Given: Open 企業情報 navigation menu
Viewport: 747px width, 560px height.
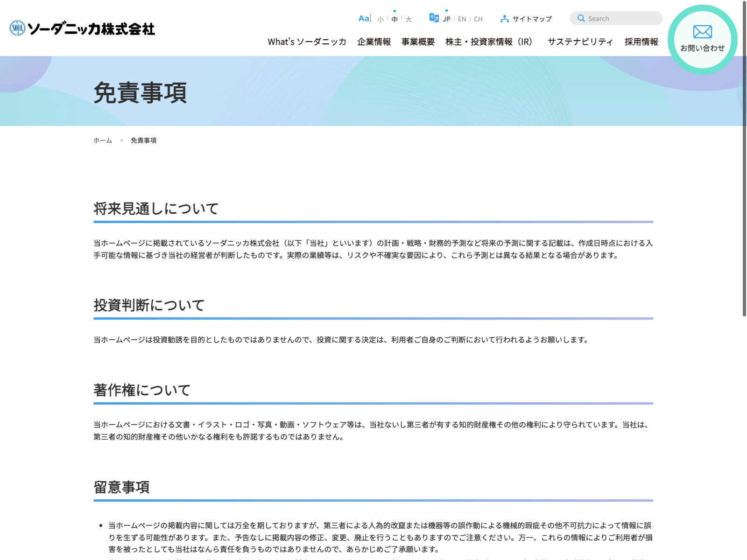Looking at the screenshot, I should [374, 42].
